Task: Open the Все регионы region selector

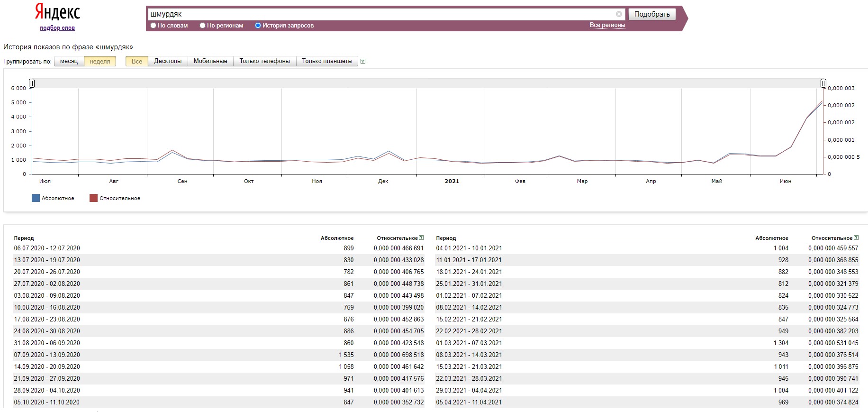Action: coord(607,25)
